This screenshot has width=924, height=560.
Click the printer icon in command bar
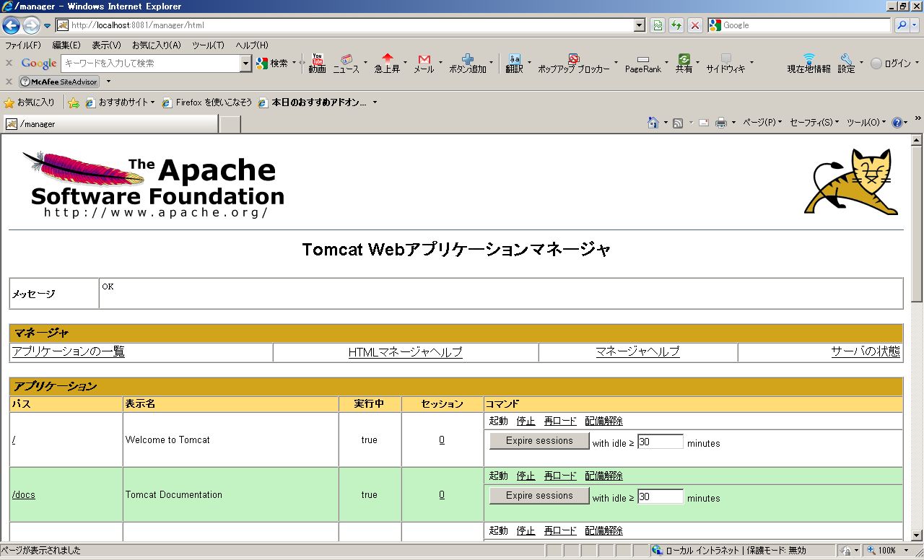coord(720,123)
